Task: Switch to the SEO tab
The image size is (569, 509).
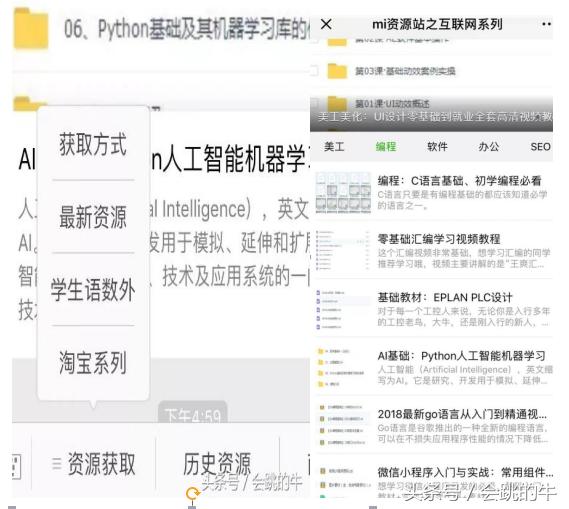Action: [540, 147]
